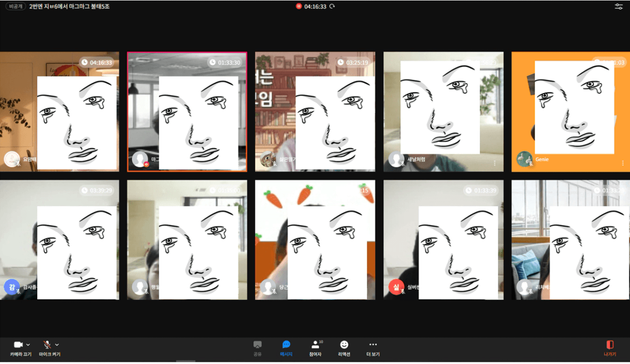Click the timer refresh icon
The image size is (630, 364).
pyautogui.click(x=332, y=7)
